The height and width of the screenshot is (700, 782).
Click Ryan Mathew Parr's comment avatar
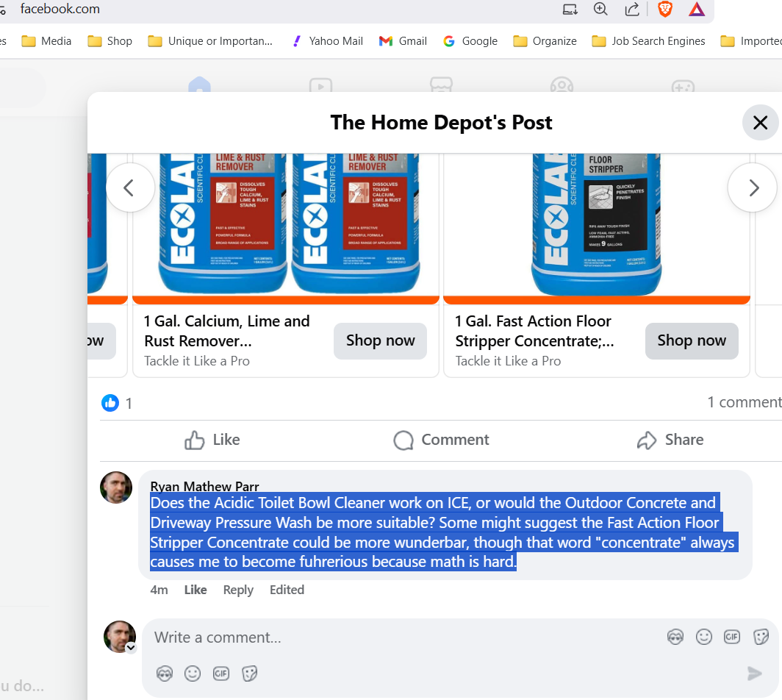click(x=116, y=488)
